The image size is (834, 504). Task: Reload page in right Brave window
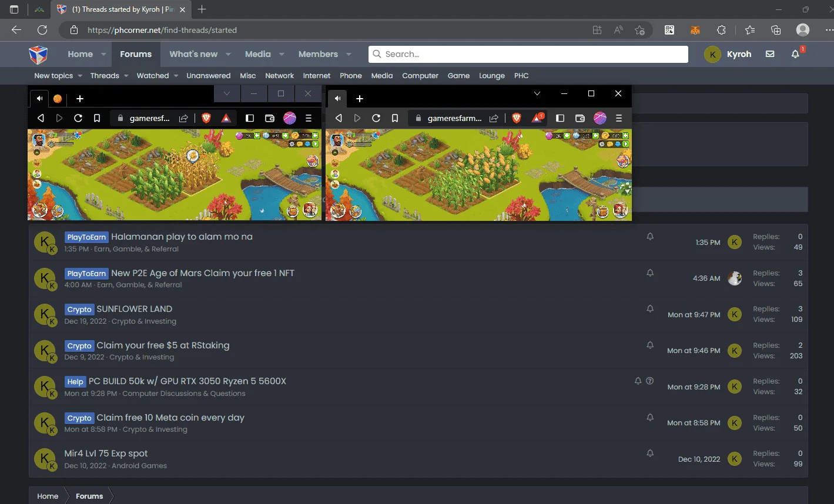[376, 118]
